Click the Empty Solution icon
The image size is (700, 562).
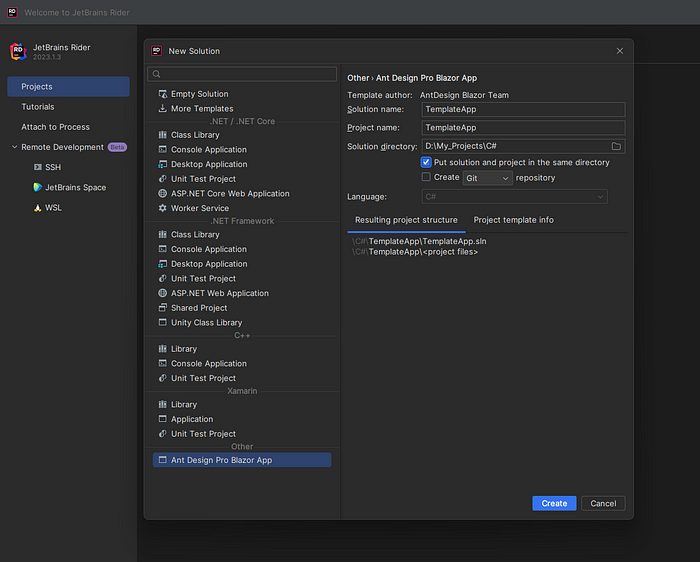click(162, 94)
